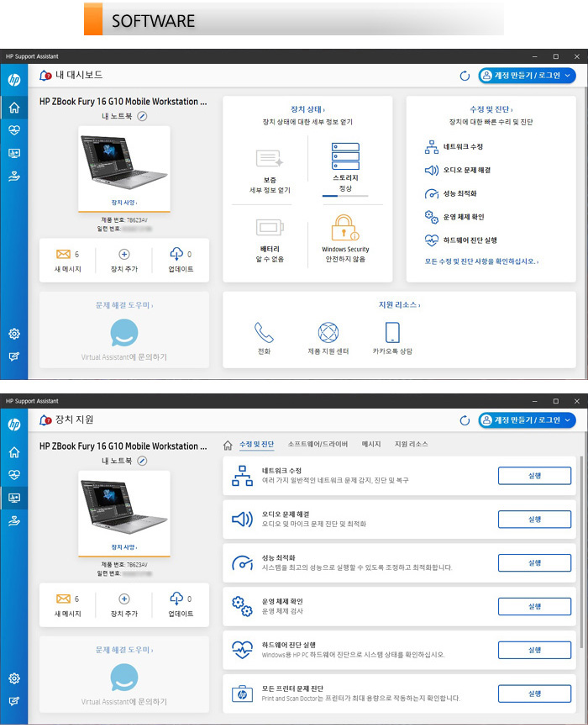Click the 제품 지원 센터 icon

(x=328, y=332)
